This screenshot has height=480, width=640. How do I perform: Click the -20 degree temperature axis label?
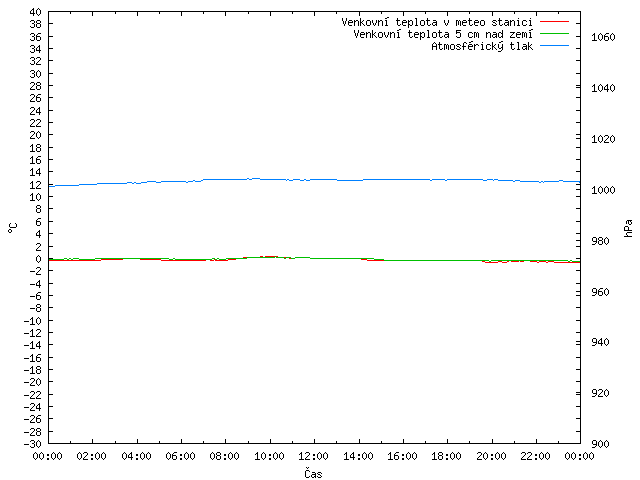pos(33,382)
